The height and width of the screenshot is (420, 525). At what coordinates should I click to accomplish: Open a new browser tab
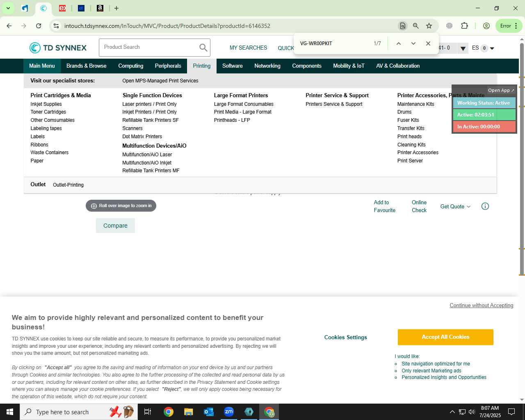tap(116, 8)
